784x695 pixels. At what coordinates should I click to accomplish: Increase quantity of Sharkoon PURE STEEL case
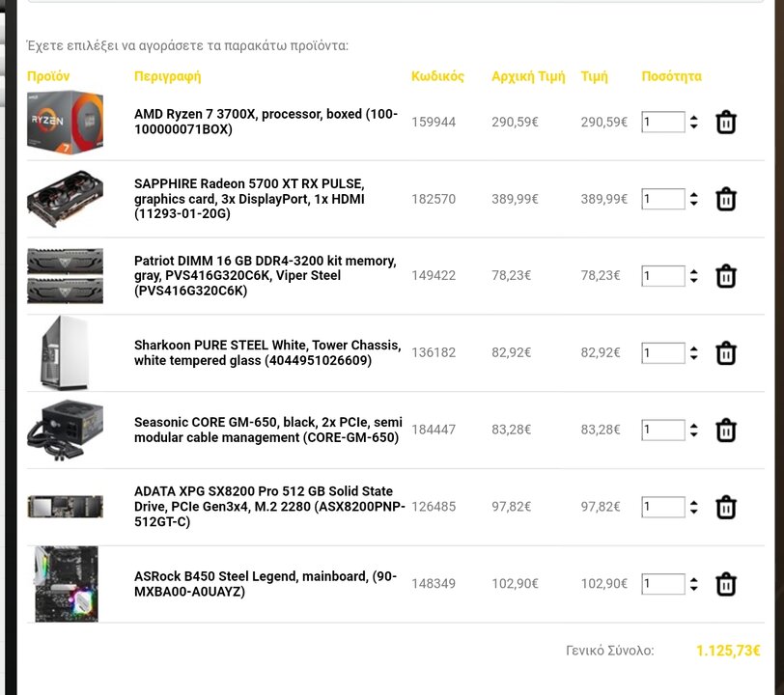[693, 349]
